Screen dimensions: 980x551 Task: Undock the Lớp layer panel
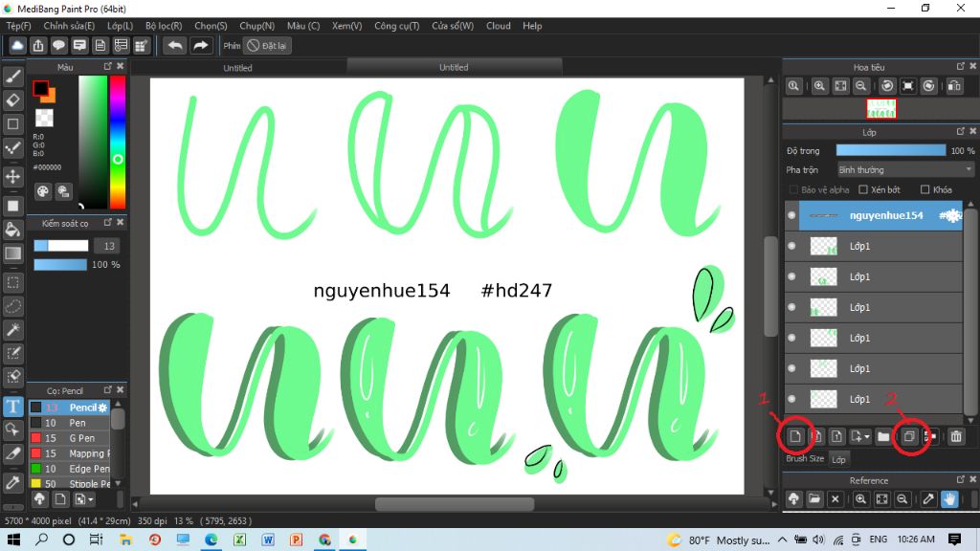coord(961,131)
